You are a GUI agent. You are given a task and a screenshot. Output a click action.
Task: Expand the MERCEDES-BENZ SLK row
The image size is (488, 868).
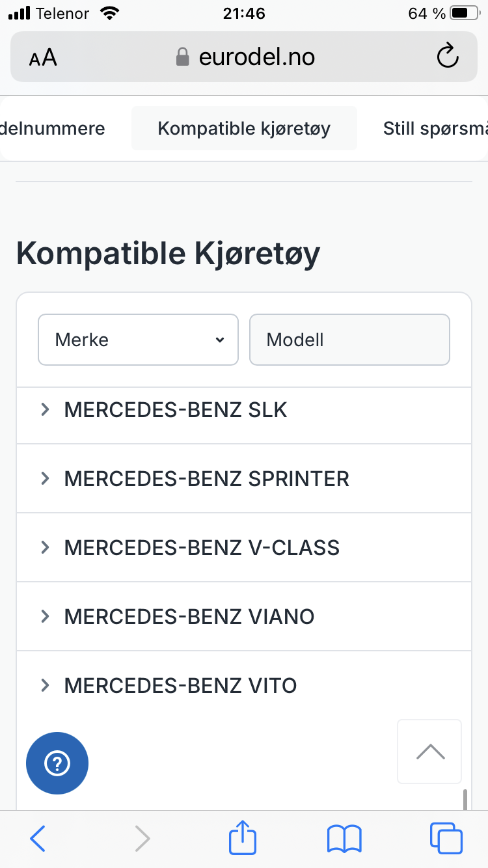(176, 410)
